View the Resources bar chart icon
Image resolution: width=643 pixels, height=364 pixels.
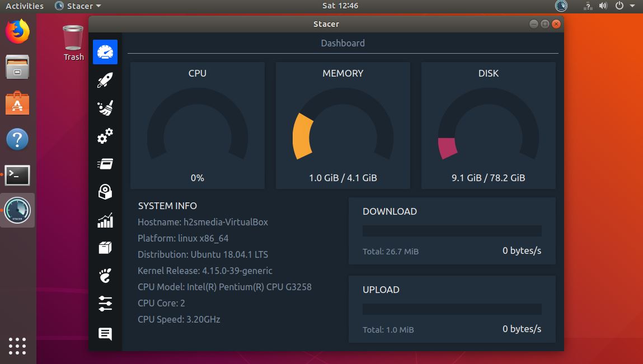coord(105,220)
